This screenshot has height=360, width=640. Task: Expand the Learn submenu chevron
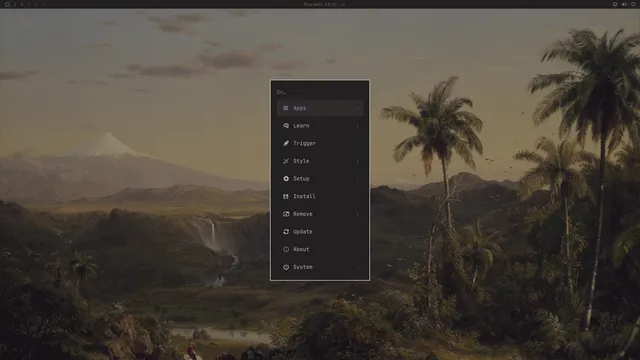coord(358,126)
